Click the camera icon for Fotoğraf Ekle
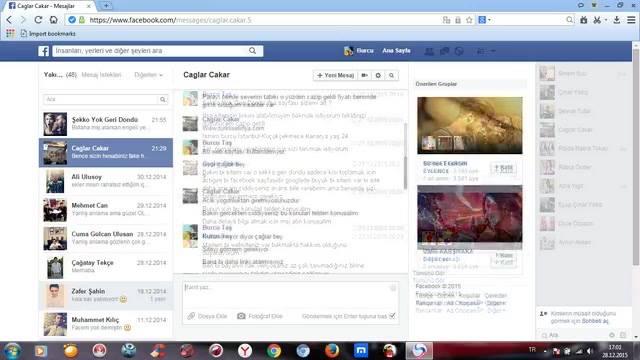Screen dimensions: 640x360 point(241,316)
